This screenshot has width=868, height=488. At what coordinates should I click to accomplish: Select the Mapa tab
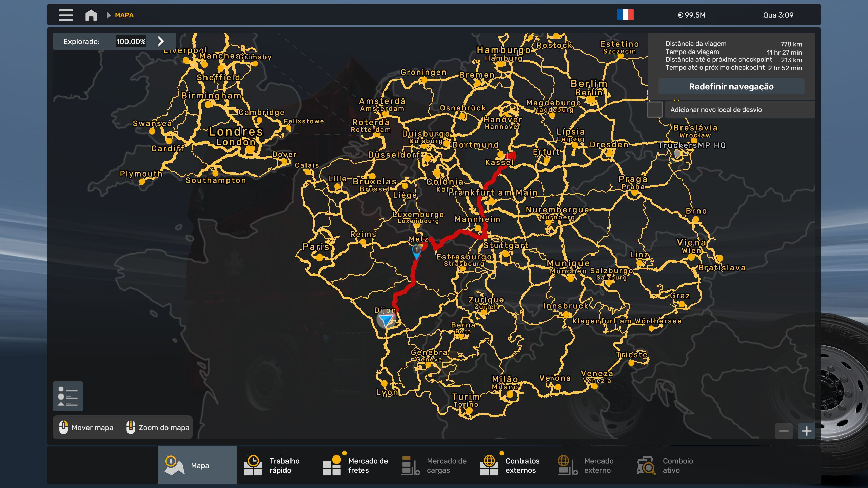[x=197, y=465]
